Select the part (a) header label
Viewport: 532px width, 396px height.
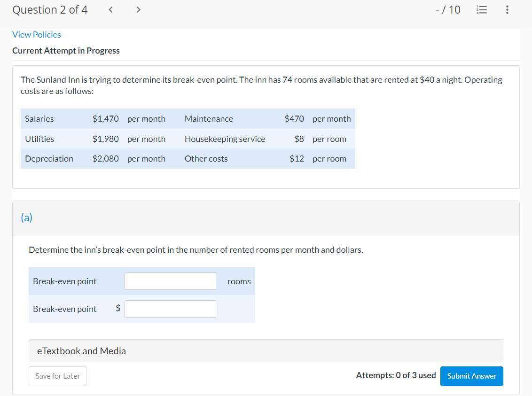coord(27,217)
